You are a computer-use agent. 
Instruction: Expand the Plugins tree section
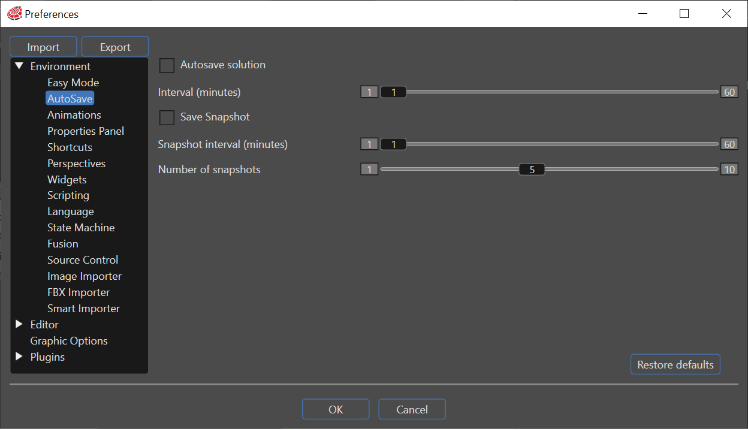[x=19, y=357]
